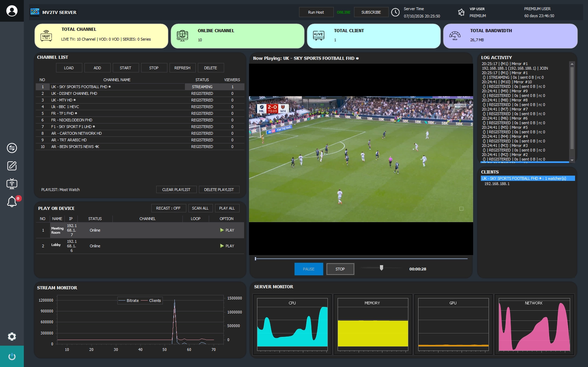Screen dimensions: 588x367
Task: Click the LIVE total client icon
Action: click(319, 36)
